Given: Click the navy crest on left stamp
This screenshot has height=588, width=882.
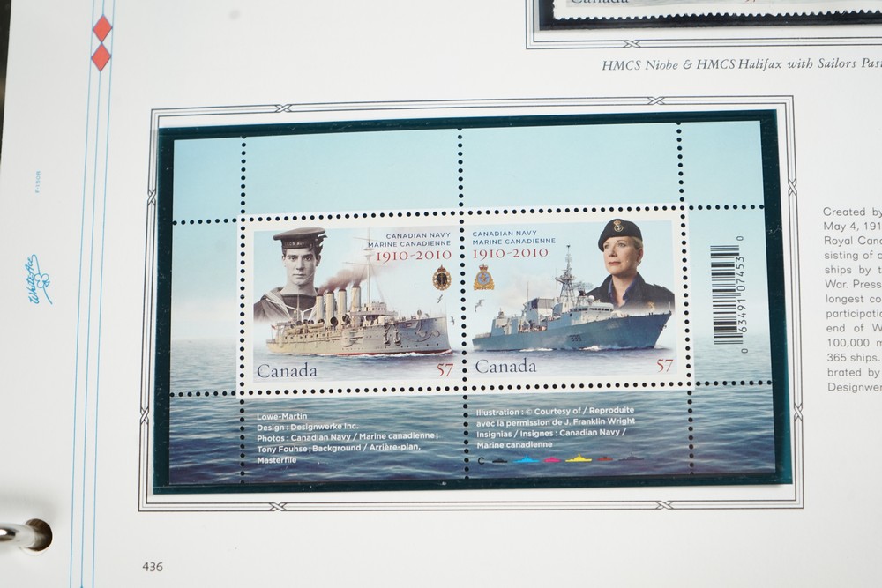Looking at the screenshot, I should tap(441, 279).
